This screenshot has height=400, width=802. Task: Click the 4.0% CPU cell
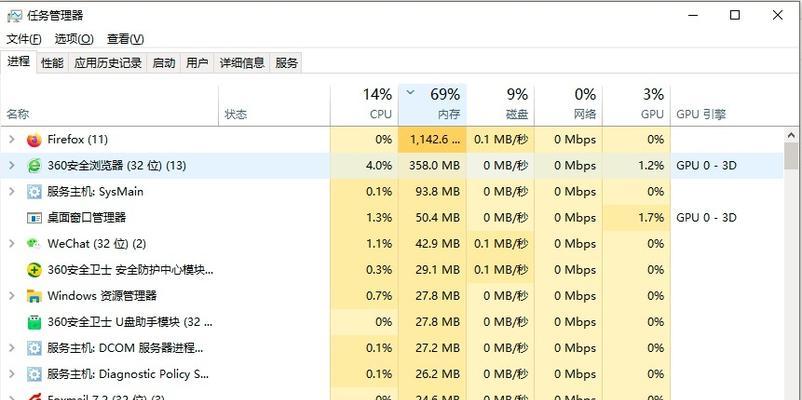pyautogui.click(x=364, y=166)
